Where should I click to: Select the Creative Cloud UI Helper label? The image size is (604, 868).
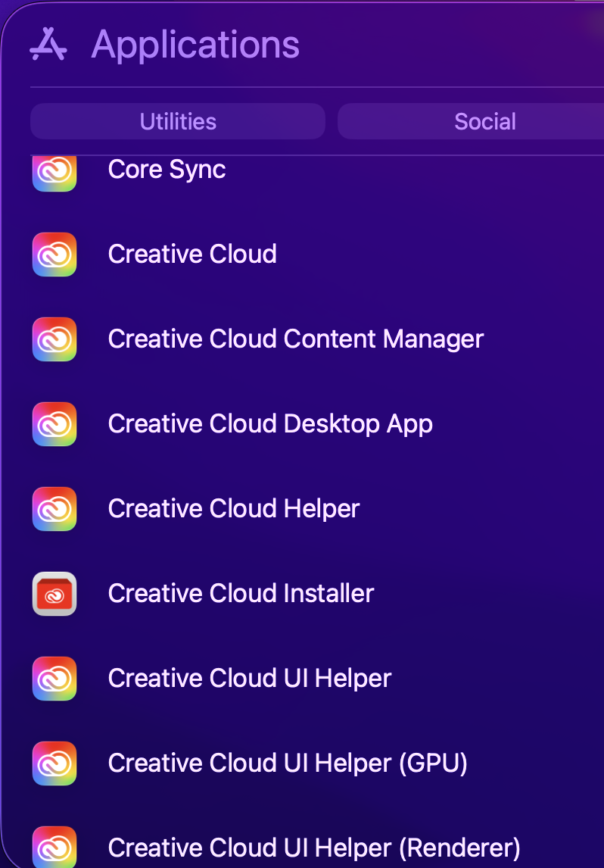click(250, 678)
